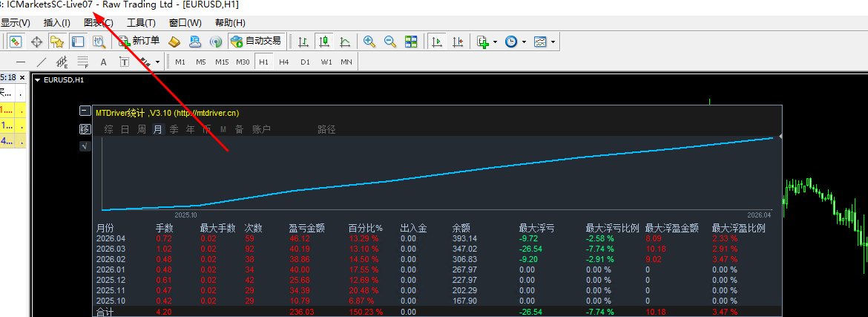
Task: Open the Market Watch window icon
Action: pos(16,42)
